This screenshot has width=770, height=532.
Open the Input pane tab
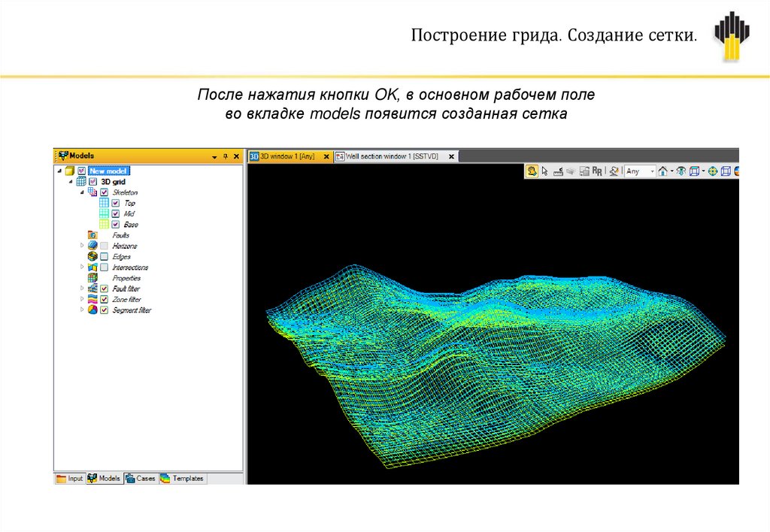tap(70, 478)
